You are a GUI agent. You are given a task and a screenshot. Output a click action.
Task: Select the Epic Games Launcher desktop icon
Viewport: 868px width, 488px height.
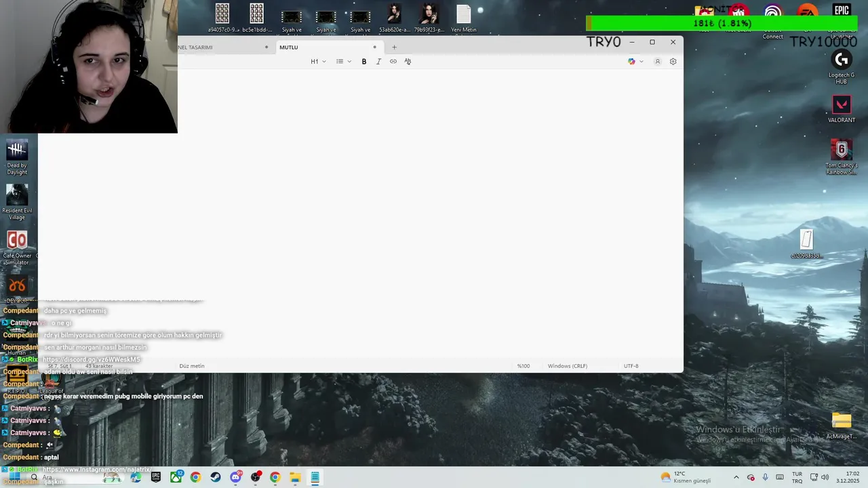(x=842, y=10)
